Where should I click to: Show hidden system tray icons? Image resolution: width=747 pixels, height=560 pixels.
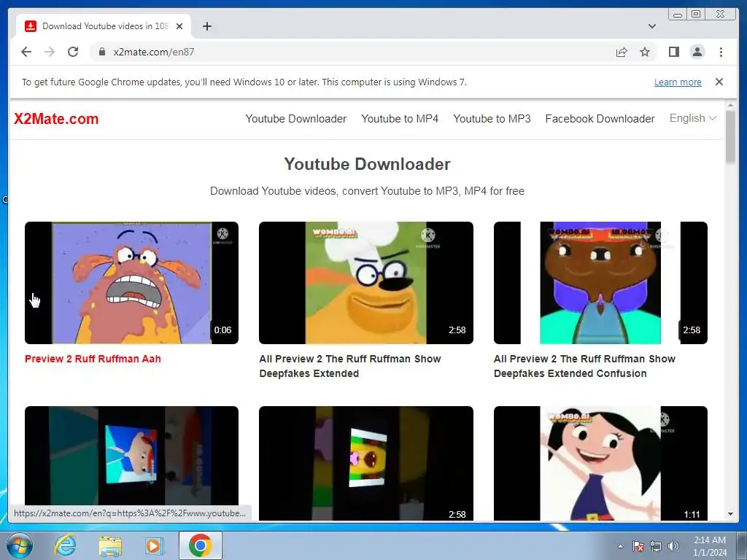(x=620, y=546)
